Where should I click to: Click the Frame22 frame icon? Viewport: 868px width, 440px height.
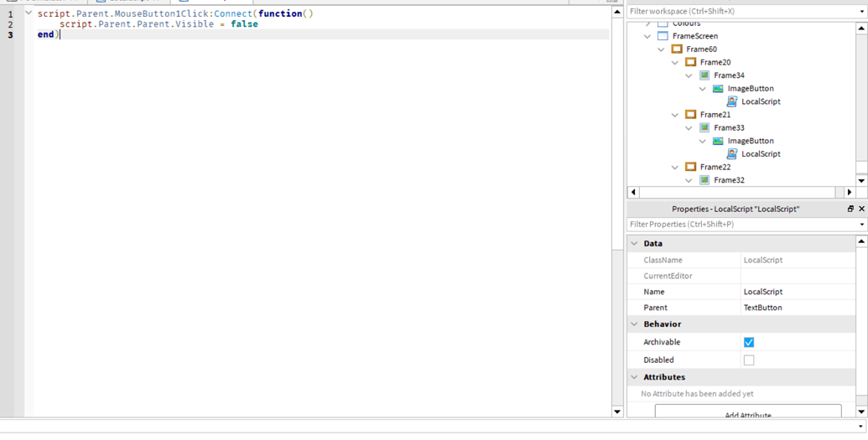pos(690,167)
